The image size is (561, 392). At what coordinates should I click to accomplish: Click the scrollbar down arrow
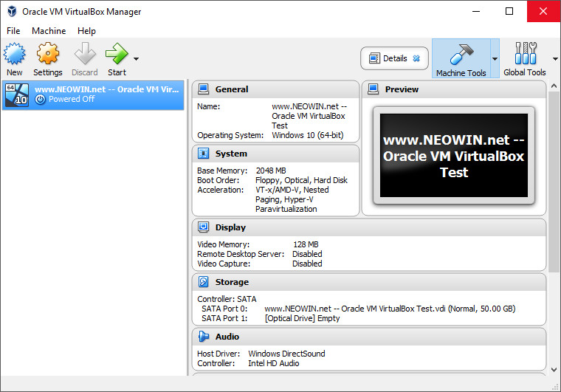click(554, 370)
